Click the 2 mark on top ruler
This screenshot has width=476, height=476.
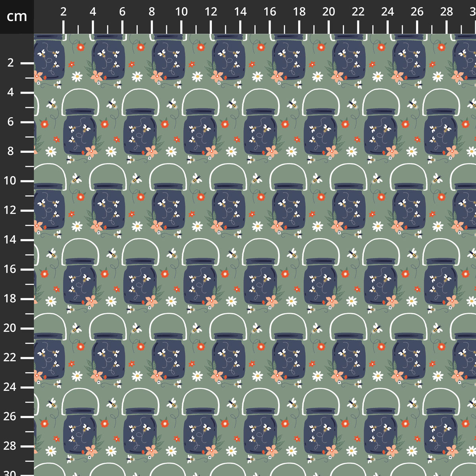(x=63, y=12)
